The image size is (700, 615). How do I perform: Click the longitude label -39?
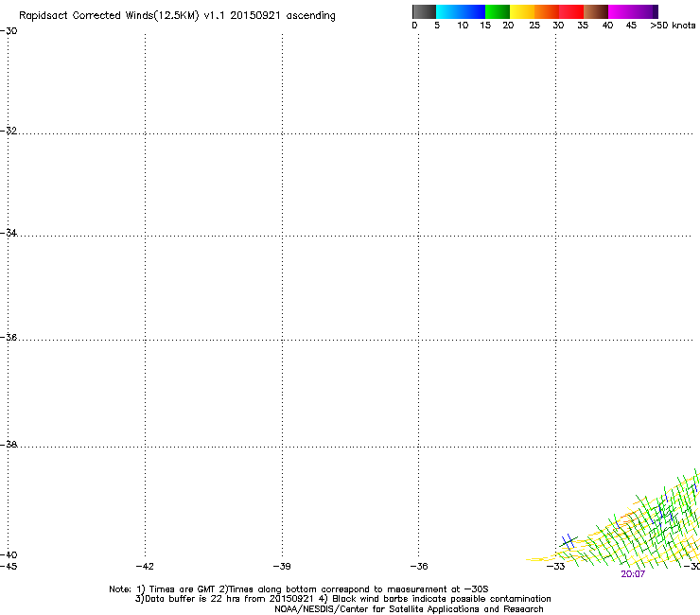(x=282, y=567)
